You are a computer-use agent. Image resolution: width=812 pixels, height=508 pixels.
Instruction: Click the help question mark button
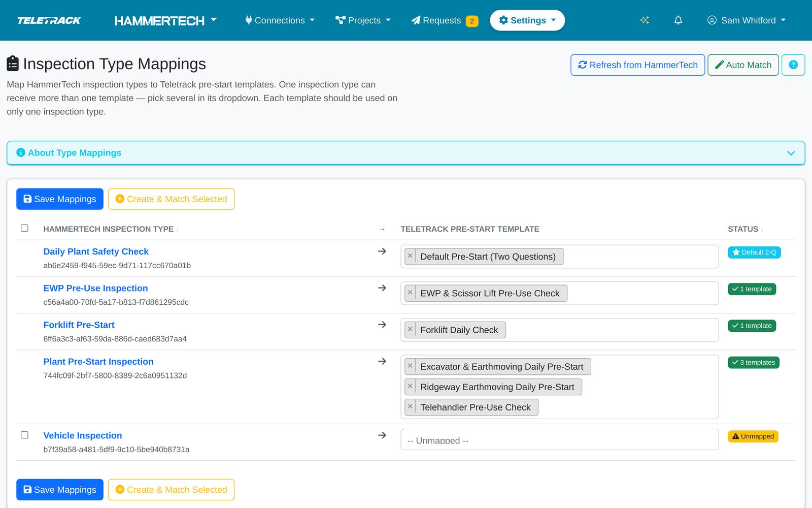click(x=793, y=65)
